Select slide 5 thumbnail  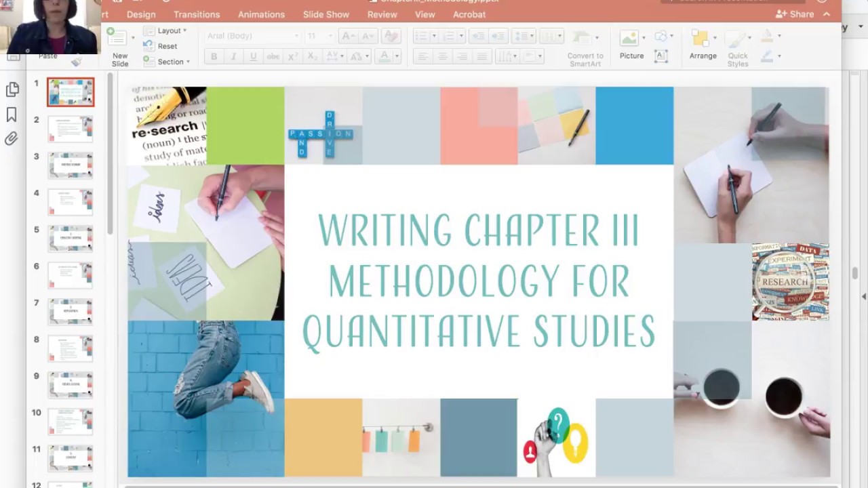[71, 239]
